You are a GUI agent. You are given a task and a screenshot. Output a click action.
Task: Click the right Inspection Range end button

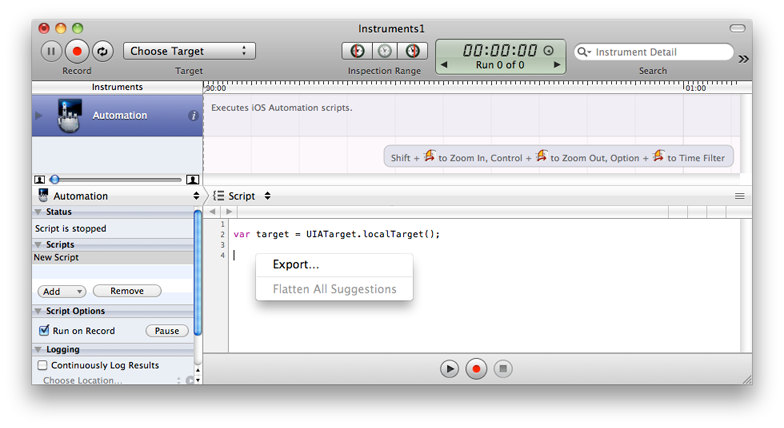(x=411, y=51)
